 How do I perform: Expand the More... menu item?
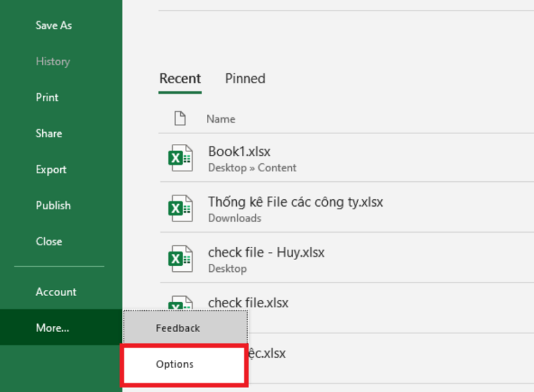click(52, 327)
